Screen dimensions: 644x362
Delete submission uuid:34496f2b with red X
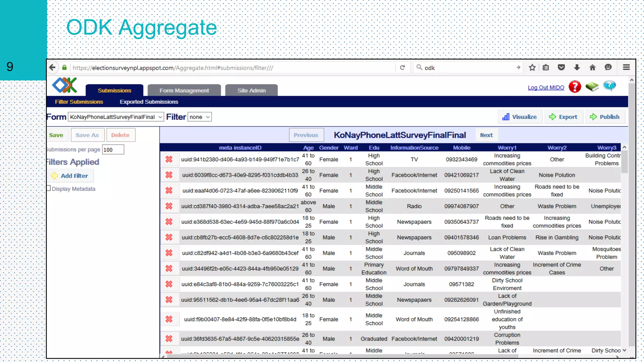pos(169,268)
